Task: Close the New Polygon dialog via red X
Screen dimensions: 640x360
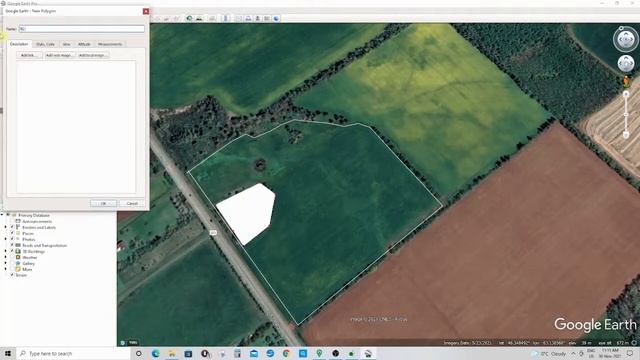Action: pyautogui.click(x=146, y=11)
